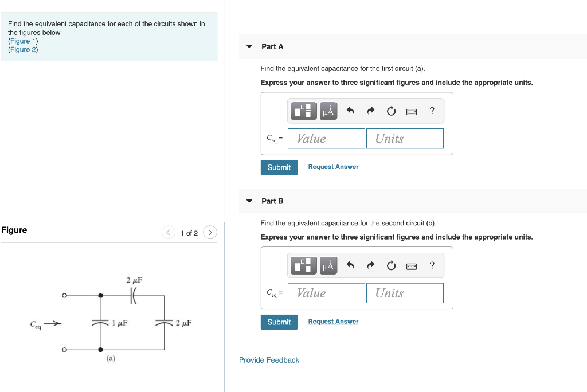Collapse the Part A section

coord(248,46)
